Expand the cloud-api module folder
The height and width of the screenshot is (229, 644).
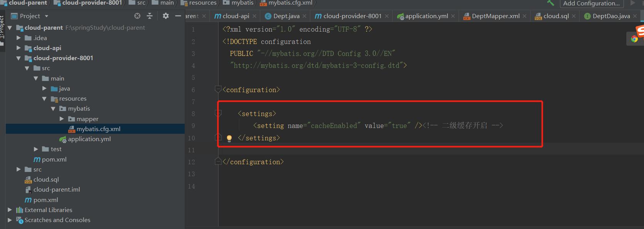click(x=18, y=48)
